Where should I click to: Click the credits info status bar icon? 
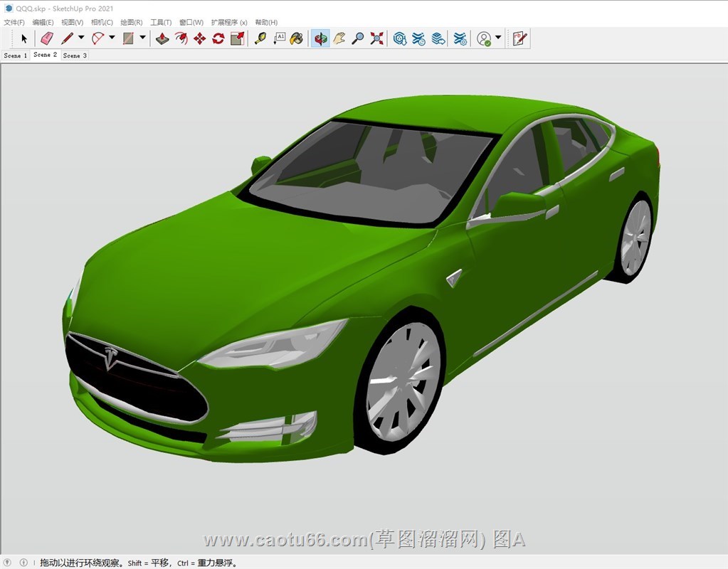pyautogui.click(x=23, y=563)
